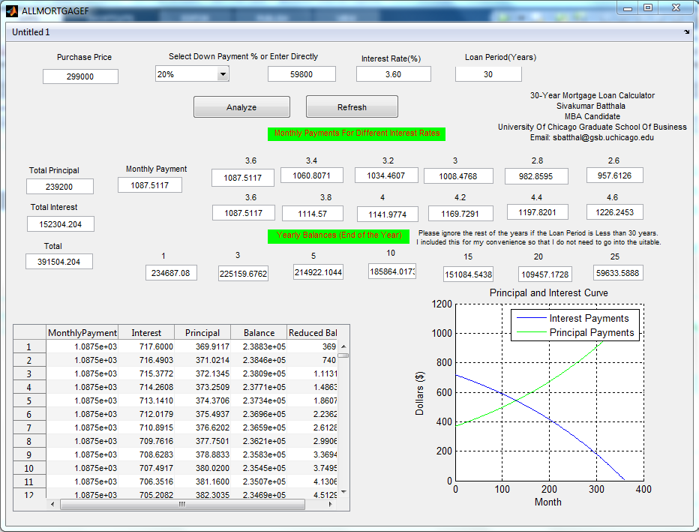The image size is (699, 532).
Task: Click the Loan Period(Years) input field
Action: point(488,74)
